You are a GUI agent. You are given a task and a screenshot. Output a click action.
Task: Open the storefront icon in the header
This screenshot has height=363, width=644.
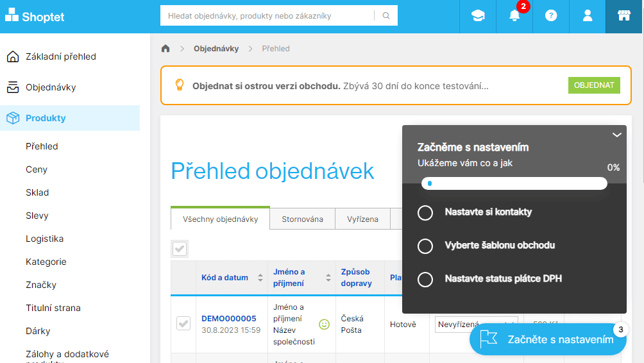click(624, 16)
